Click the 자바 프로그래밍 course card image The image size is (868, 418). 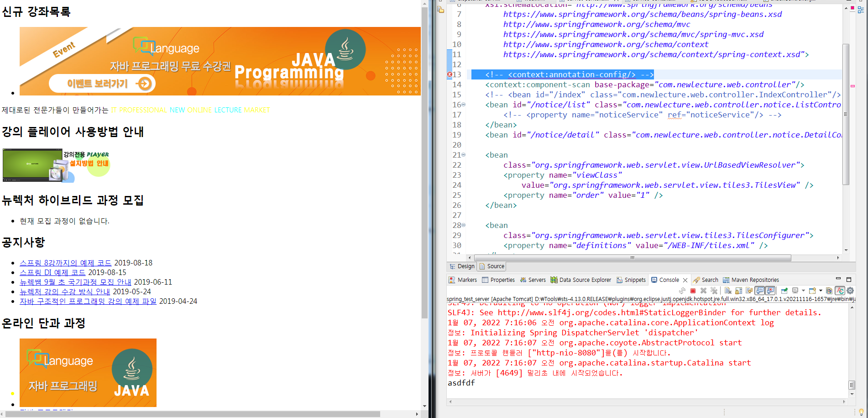88,373
